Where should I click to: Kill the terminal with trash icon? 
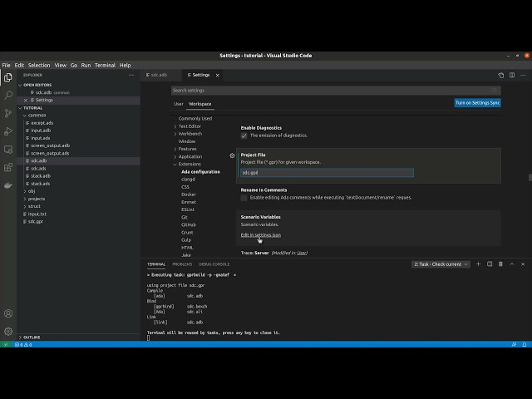coord(500,264)
